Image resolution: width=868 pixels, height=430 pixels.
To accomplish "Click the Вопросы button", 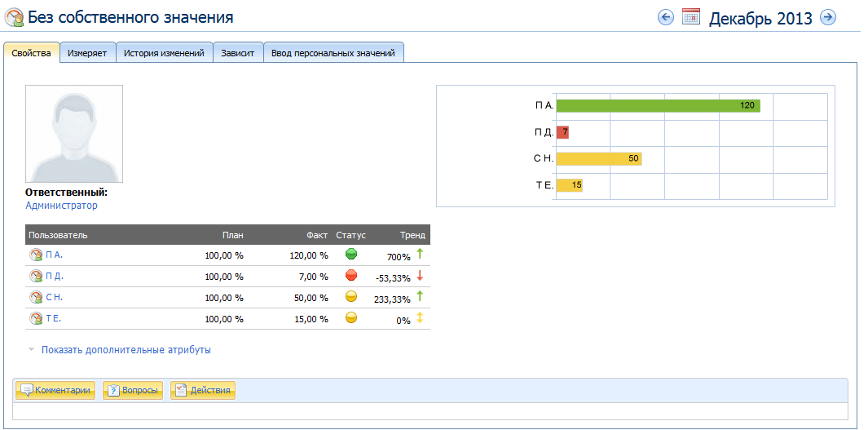I will pyautogui.click(x=133, y=391).
